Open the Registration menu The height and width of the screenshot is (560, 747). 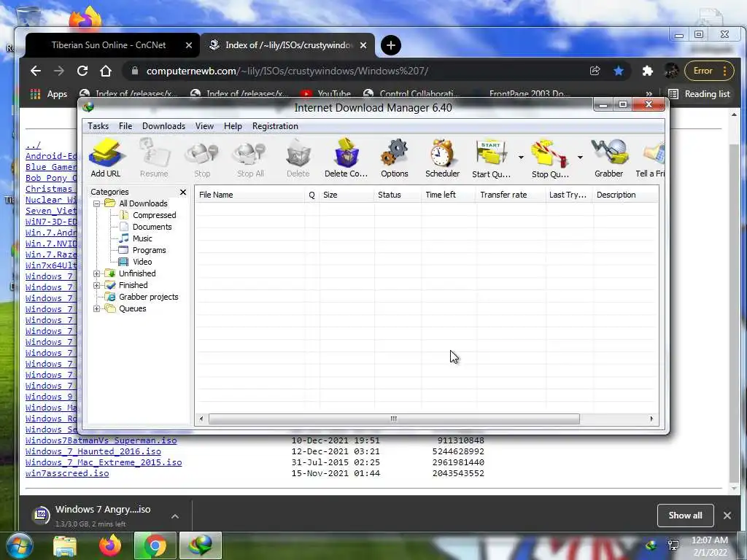275,126
